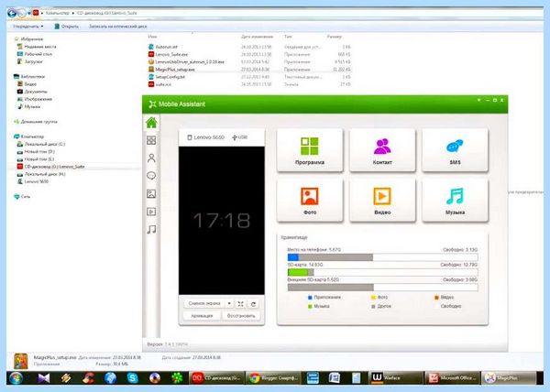Image resolution: width=550 pixels, height=392 pixels.
Task: Open dropdown arrow next to Снимок экрана
Action: click(x=229, y=304)
